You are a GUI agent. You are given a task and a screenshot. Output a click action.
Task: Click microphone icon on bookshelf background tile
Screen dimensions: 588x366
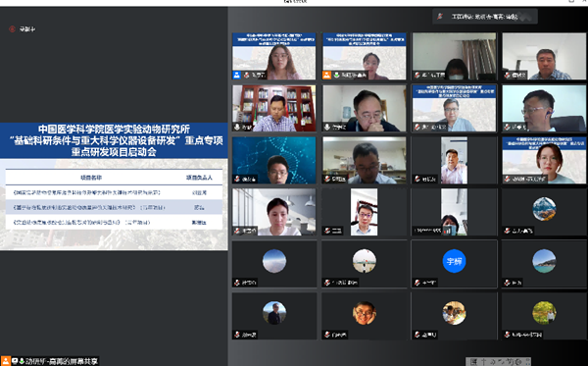(x=237, y=128)
